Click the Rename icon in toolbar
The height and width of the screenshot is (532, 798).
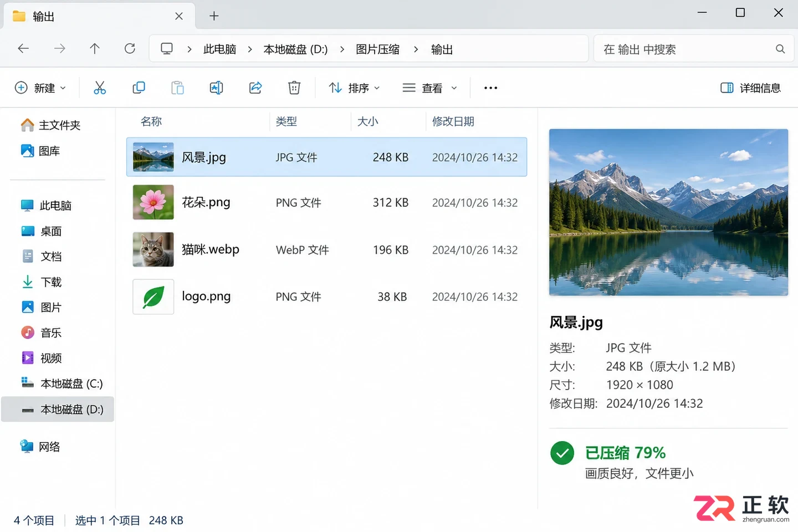click(x=216, y=88)
